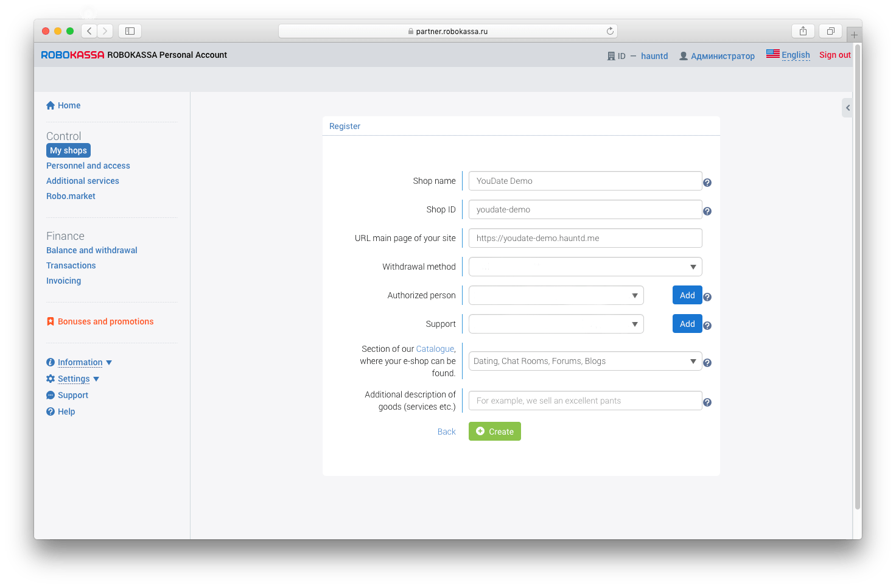Image resolution: width=896 pixels, height=588 pixels.
Task: Open Balance and withdrawal page
Action: [92, 250]
